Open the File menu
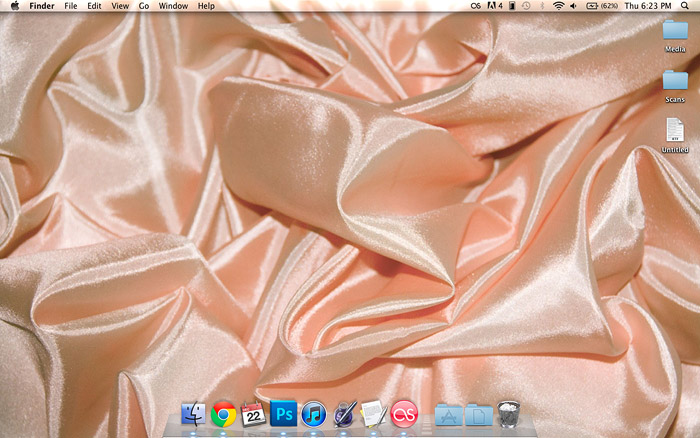 pyautogui.click(x=71, y=6)
